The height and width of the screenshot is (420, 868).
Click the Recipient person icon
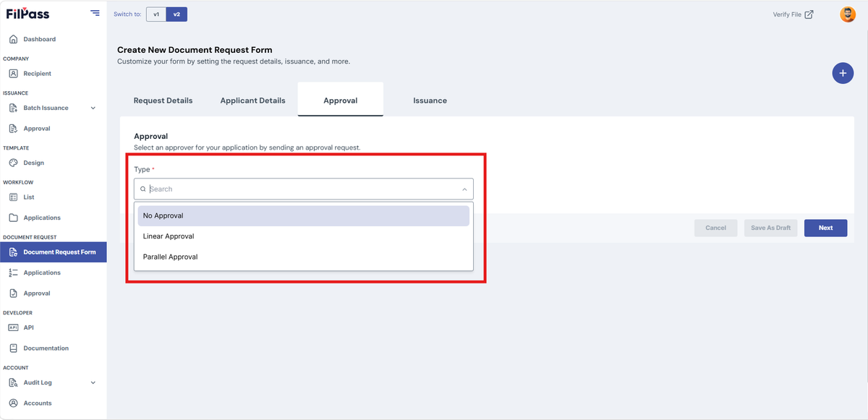[x=13, y=74]
